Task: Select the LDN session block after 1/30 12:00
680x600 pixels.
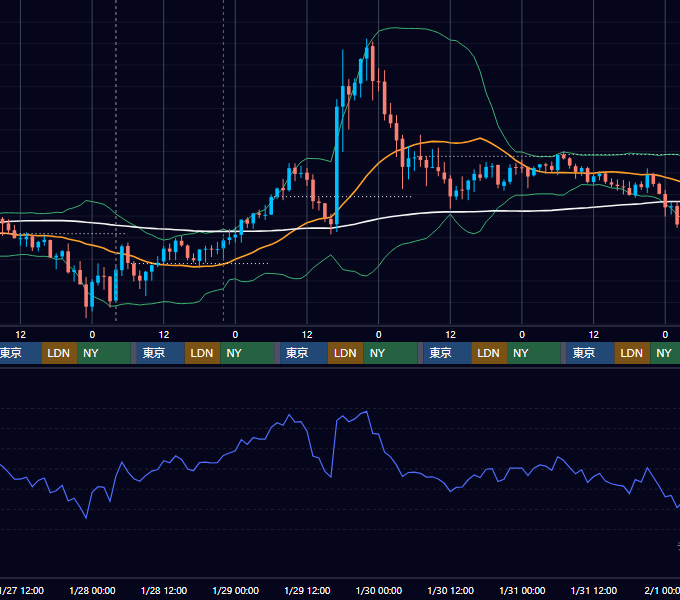Action: click(489, 353)
